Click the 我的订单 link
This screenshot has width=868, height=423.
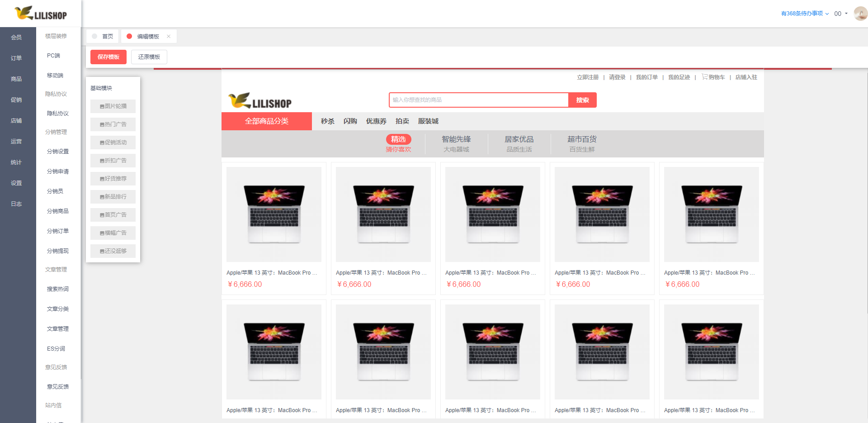tap(647, 77)
